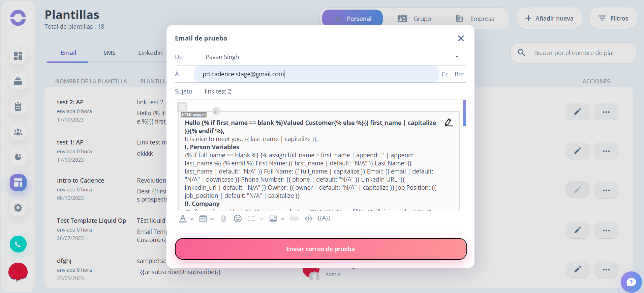
Task: Open the phone dialer in sidebar
Action: (18, 244)
